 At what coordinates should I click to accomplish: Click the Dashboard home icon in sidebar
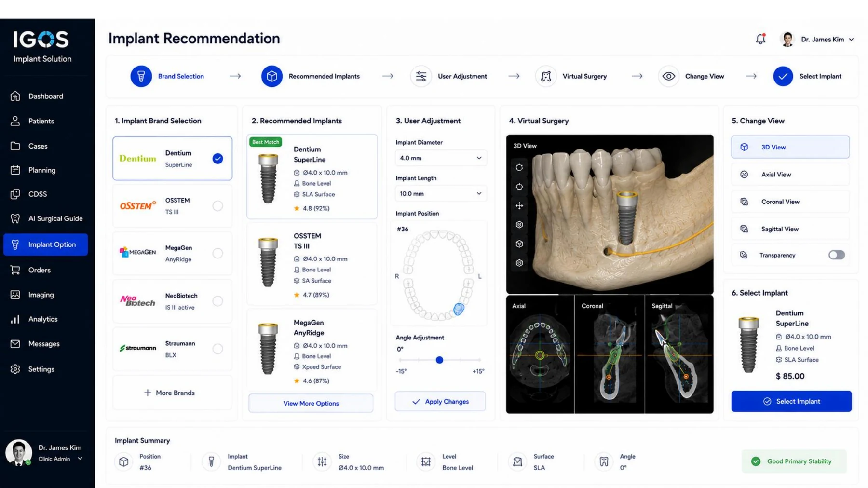coord(15,96)
